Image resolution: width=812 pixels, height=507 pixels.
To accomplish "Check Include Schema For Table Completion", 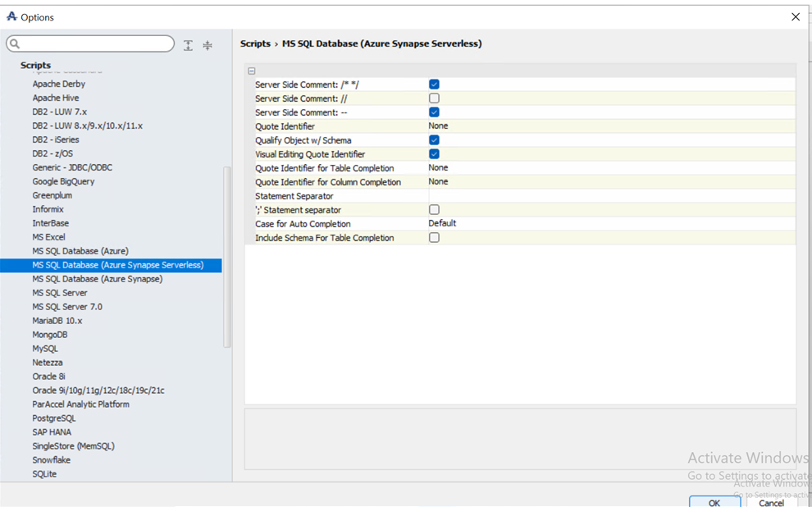I will coord(434,238).
